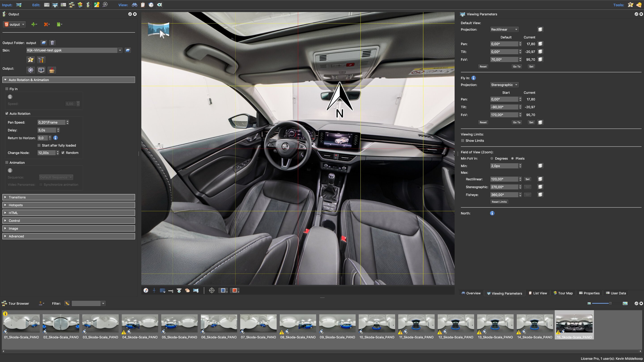Image resolution: width=644 pixels, height=362 pixels.
Task: Open the skin editor tools icon
Action: (41, 60)
